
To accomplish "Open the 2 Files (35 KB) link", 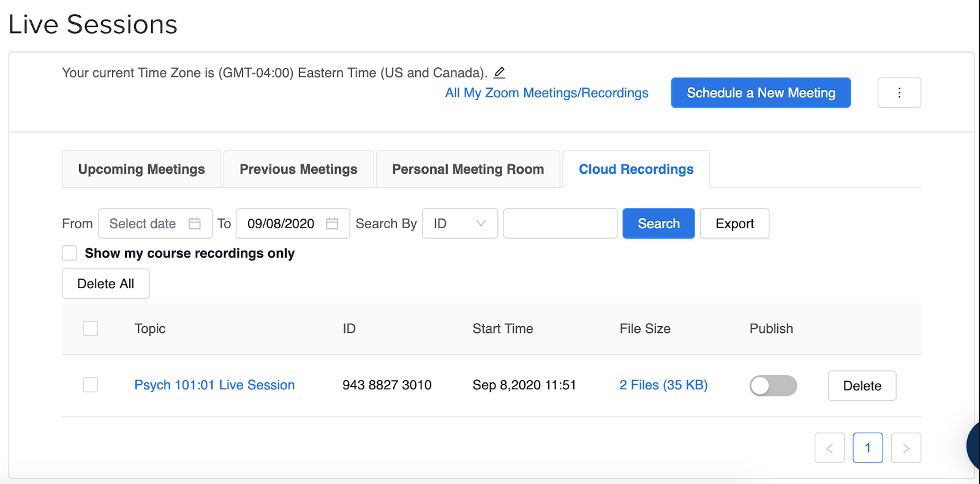I will [x=663, y=385].
